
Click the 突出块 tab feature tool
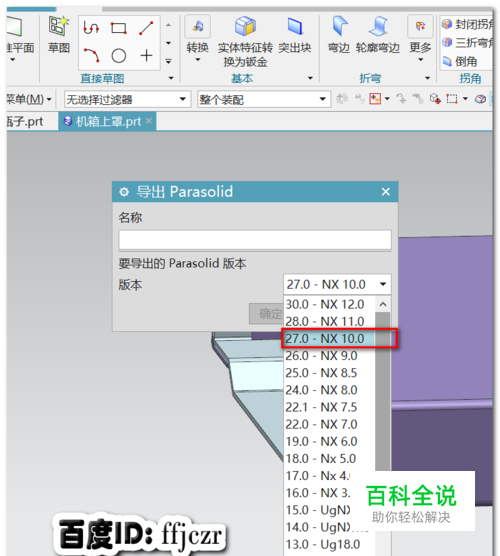coord(295,35)
